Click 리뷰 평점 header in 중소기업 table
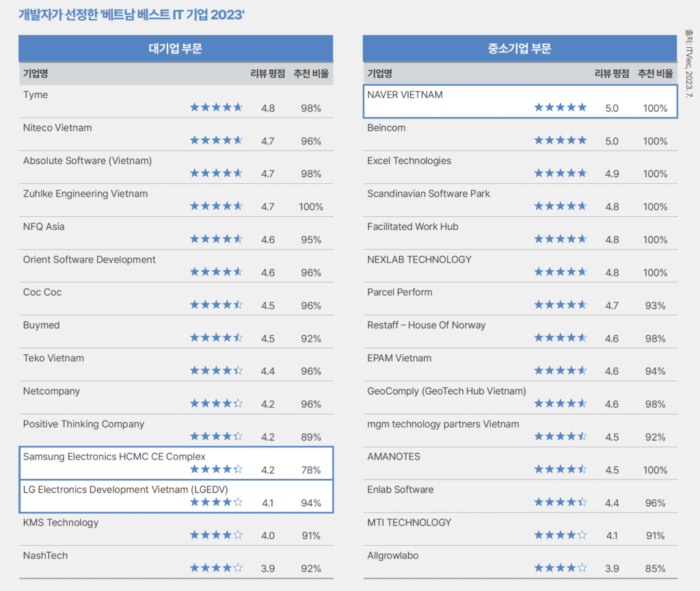 point(612,73)
